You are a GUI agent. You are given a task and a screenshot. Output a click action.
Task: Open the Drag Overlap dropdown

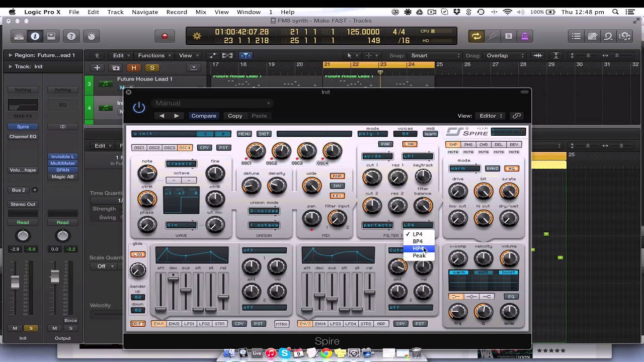coord(506,55)
